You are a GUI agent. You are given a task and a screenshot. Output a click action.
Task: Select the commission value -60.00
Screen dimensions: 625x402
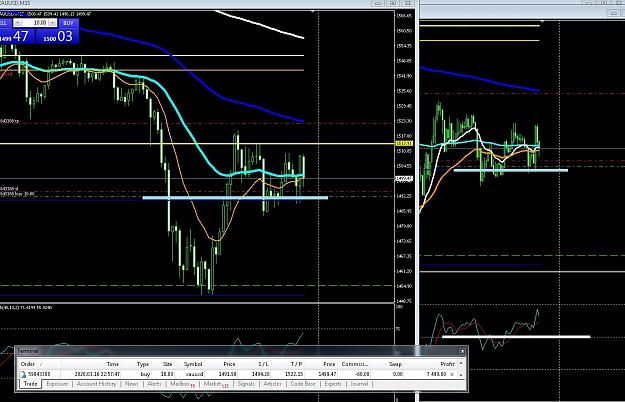(x=361, y=375)
